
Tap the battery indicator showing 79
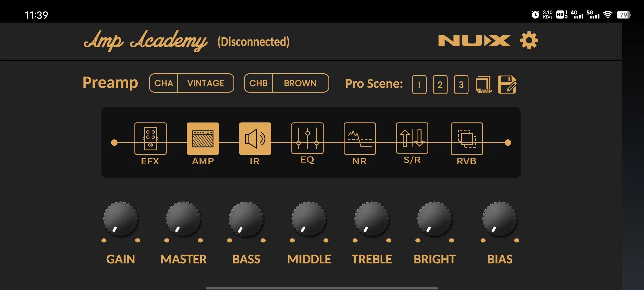(623, 15)
